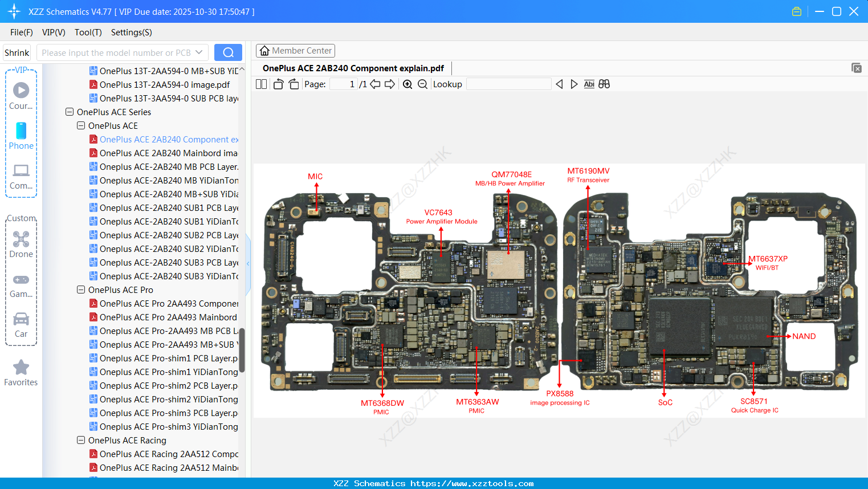Toggle the Shrink sidebar option
Screen dimensions: 868x489
(17, 52)
